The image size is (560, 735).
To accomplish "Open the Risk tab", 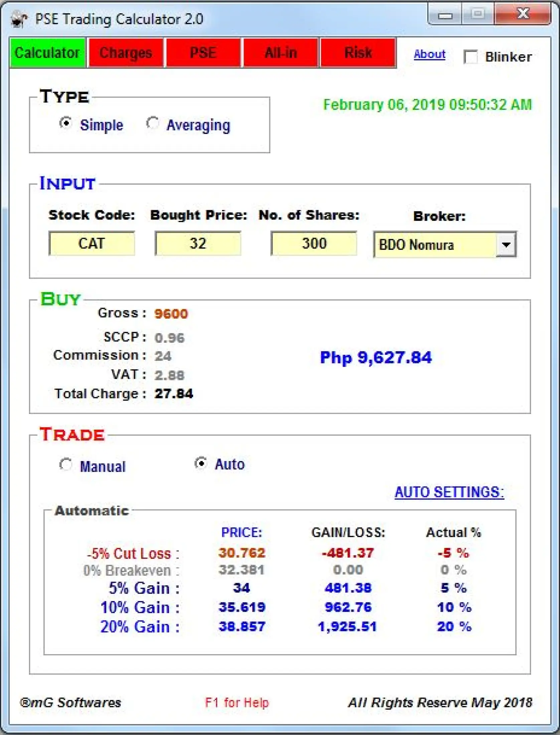I will pos(358,53).
